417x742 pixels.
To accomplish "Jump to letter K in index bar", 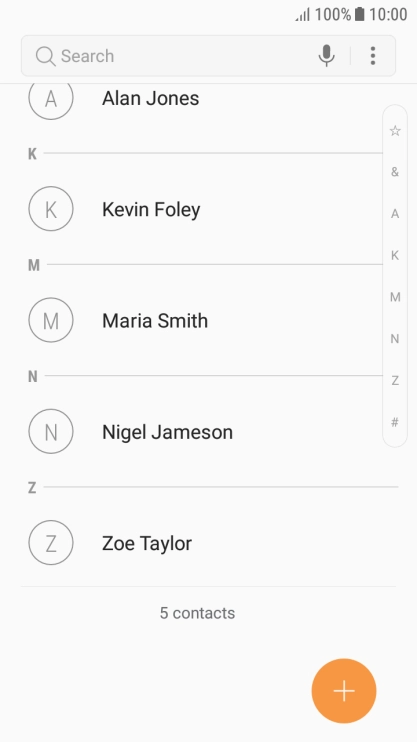I will [395, 256].
